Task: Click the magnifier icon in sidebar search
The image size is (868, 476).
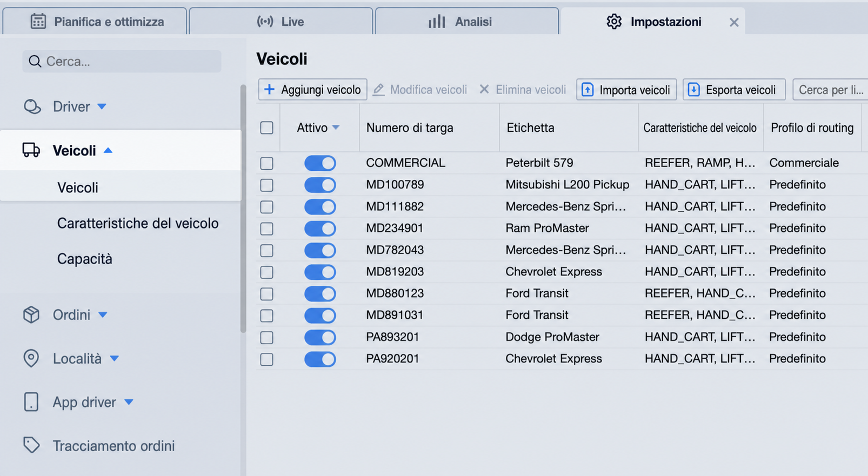Action: (x=35, y=62)
